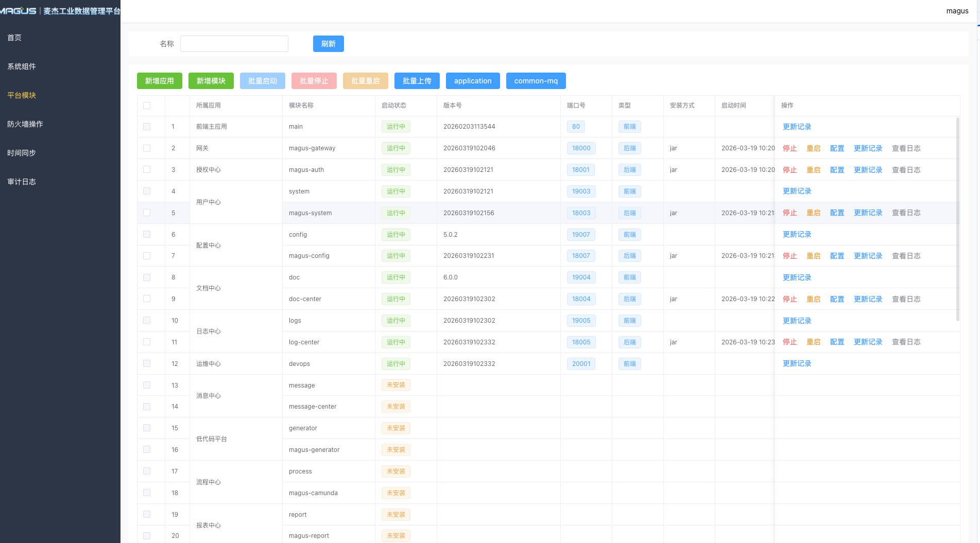Open the common-mq config button
This screenshot has width=980, height=543.
click(x=536, y=81)
